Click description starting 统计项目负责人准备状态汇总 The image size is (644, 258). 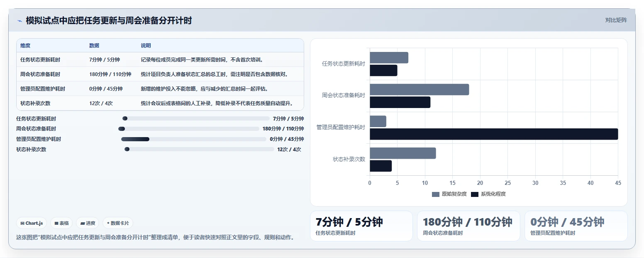(215, 74)
